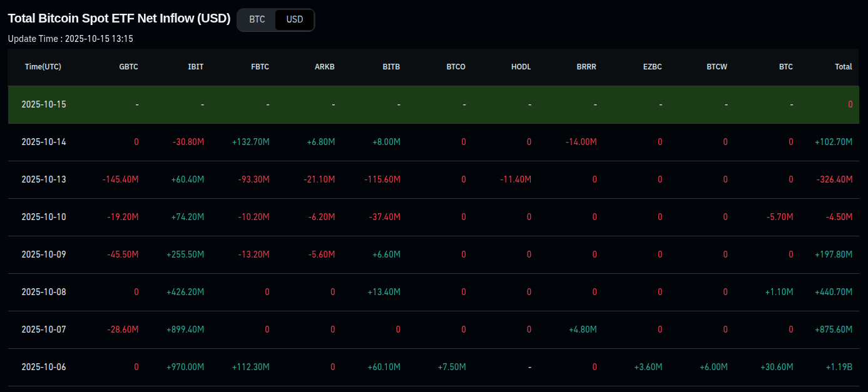
Task: Click the GBTC -145.40M outflow cell
Action: pyautogui.click(x=120, y=179)
